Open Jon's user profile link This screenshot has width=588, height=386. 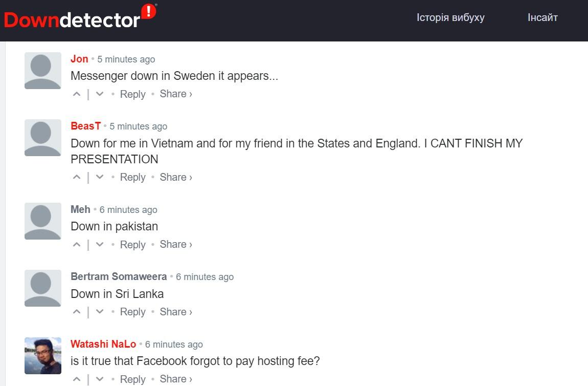[79, 59]
